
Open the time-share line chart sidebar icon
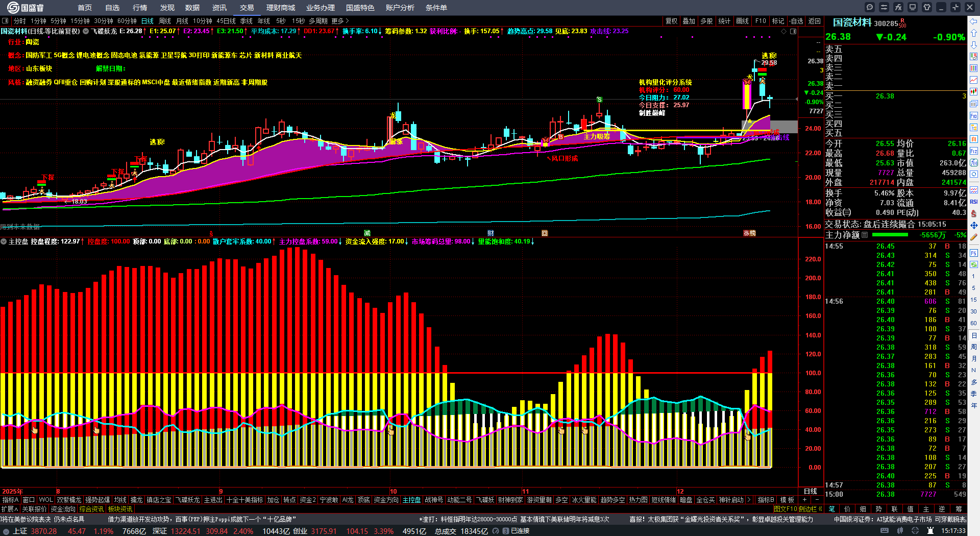pos(974,80)
